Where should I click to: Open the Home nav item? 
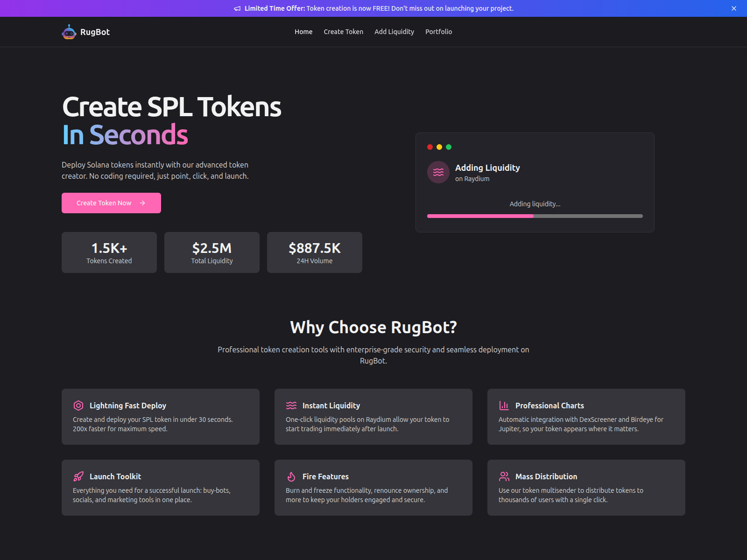[303, 32]
